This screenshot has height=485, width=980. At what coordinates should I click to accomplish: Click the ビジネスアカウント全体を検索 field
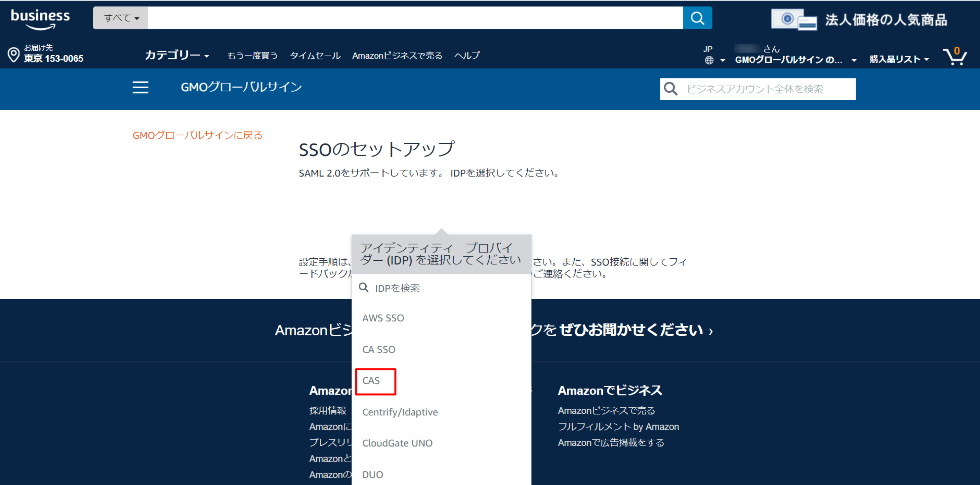pos(757,89)
